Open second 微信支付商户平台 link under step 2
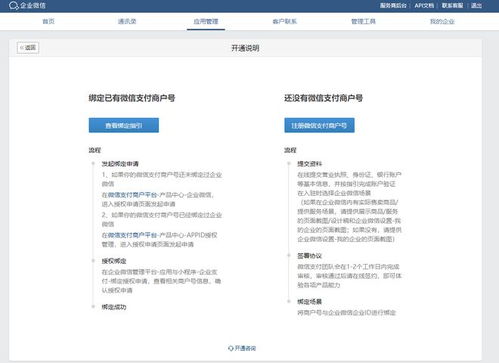 tap(132, 235)
